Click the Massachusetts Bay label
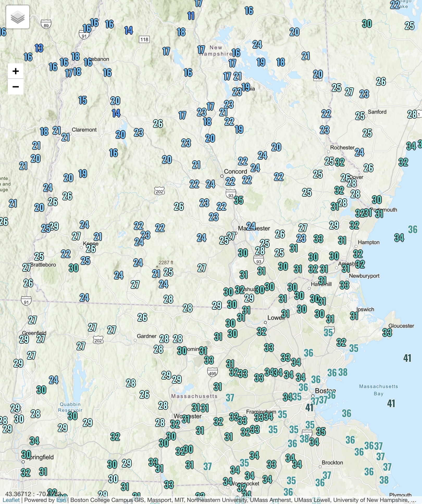Image resolution: width=422 pixels, height=504 pixels. (378, 390)
